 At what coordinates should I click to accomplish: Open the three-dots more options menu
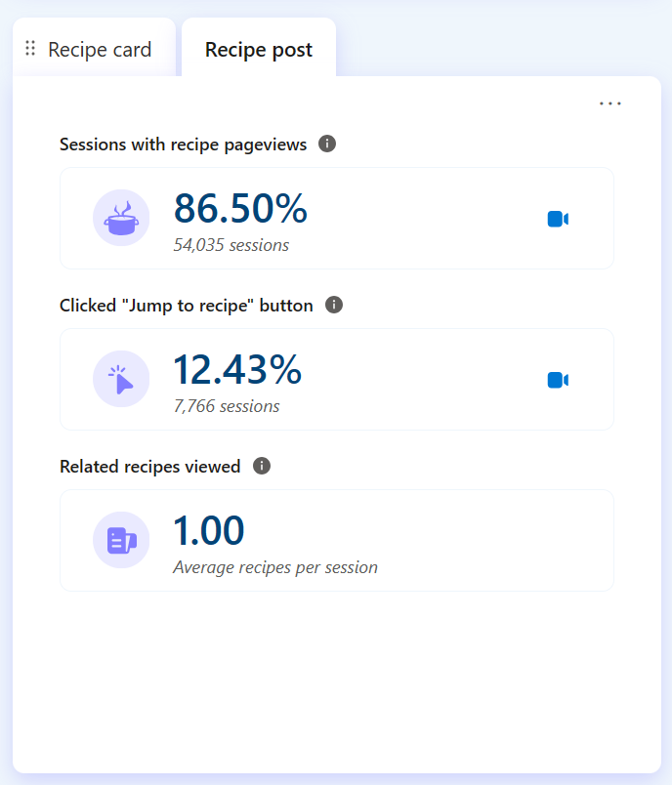tap(609, 103)
